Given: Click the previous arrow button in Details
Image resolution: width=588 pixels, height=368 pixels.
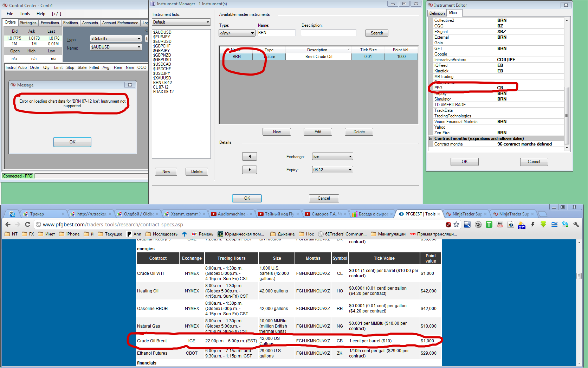Looking at the screenshot, I should pos(250,156).
